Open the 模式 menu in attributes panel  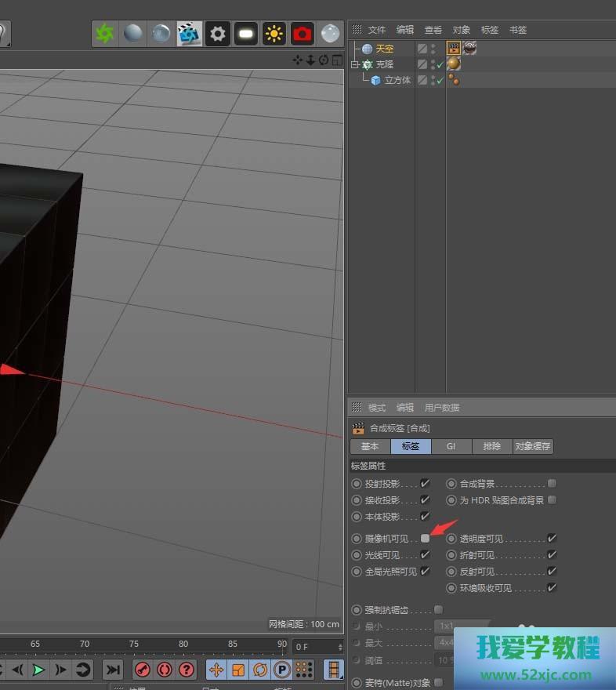point(377,408)
